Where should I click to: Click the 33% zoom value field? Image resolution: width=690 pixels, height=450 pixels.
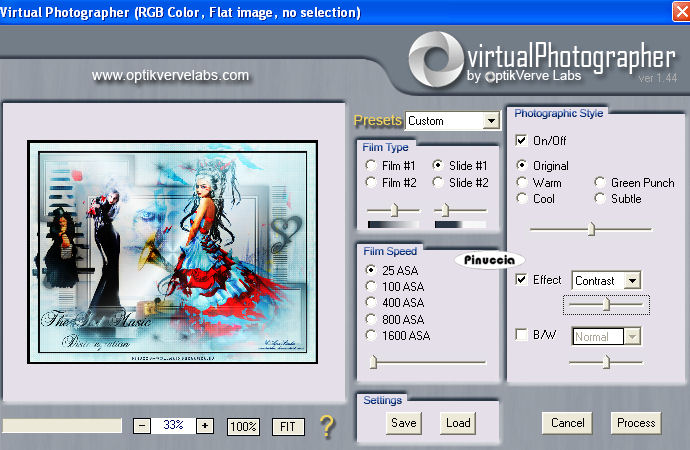click(173, 425)
